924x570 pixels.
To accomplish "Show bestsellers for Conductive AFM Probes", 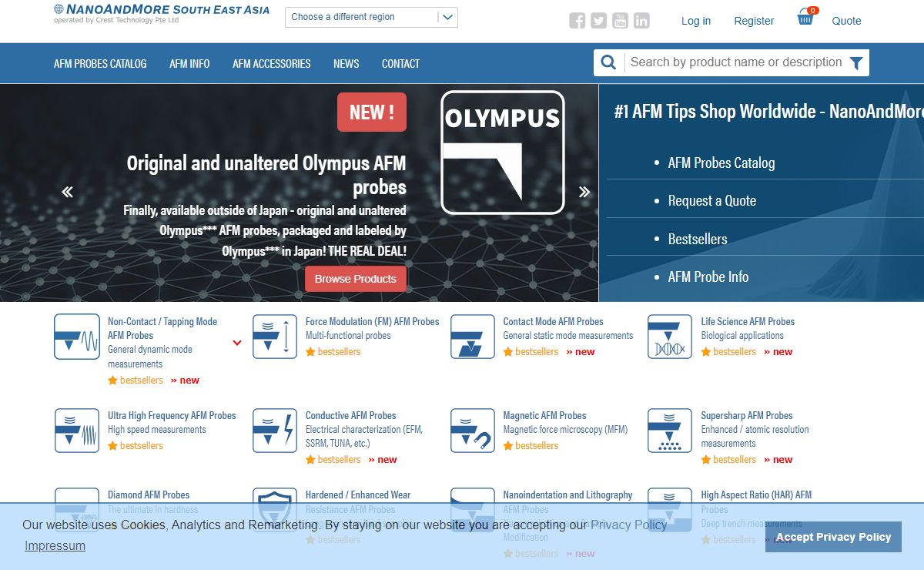I will coord(333,459).
